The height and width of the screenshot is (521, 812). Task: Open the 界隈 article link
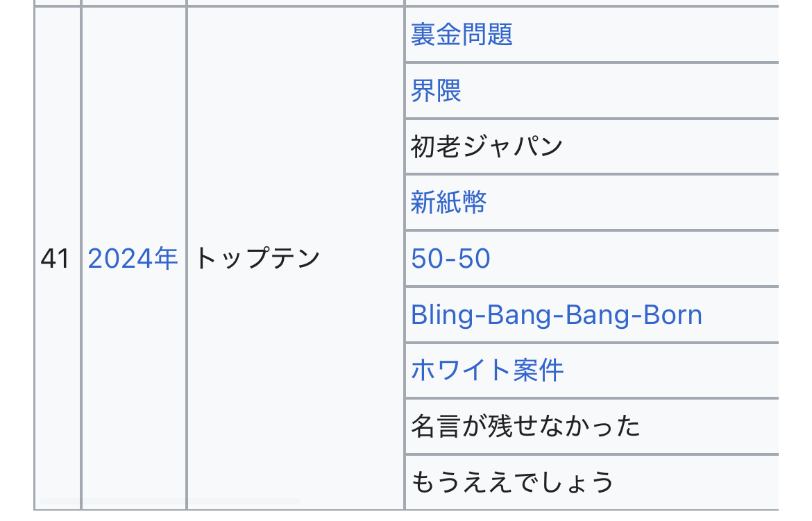[x=436, y=91]
